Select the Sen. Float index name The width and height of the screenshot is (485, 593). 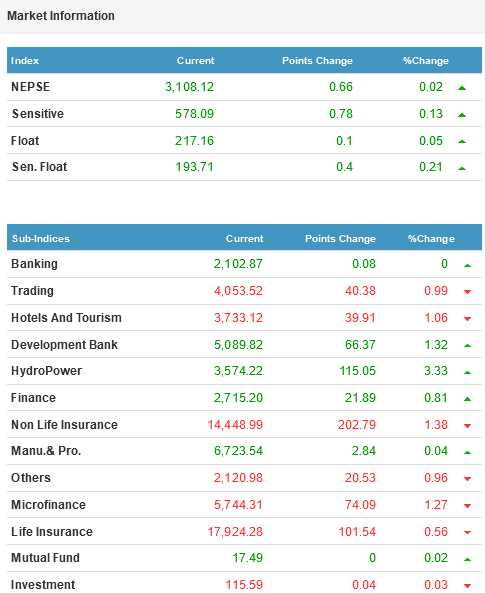39,167
